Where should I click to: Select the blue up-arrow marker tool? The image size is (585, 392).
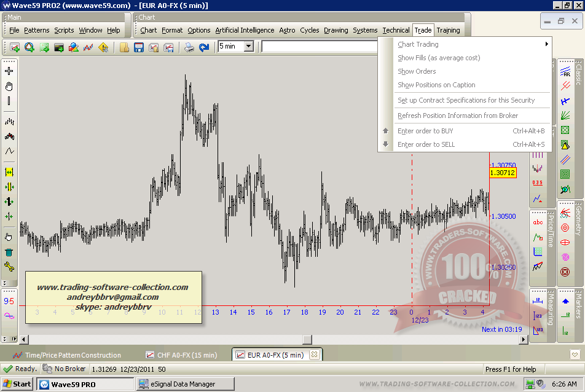pos(565,301)
